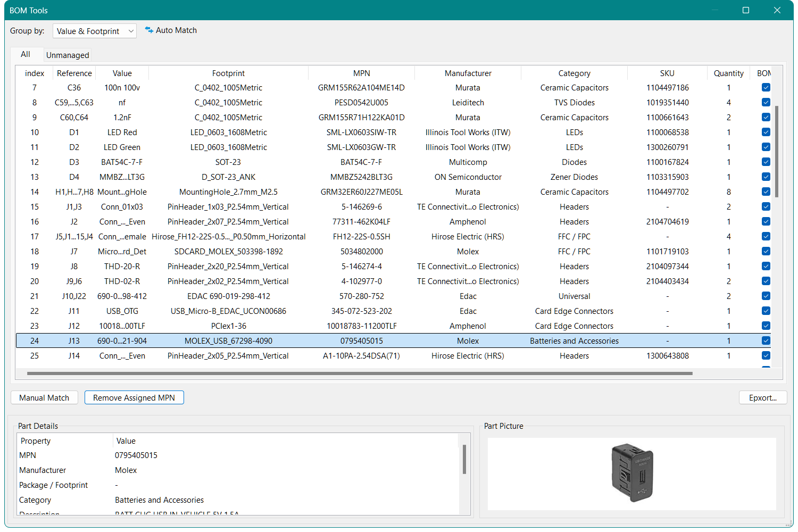Viewport: 798px width, 532px height.
Task: Click the Part Details vertical scrollbar
Action: point(464,459)
